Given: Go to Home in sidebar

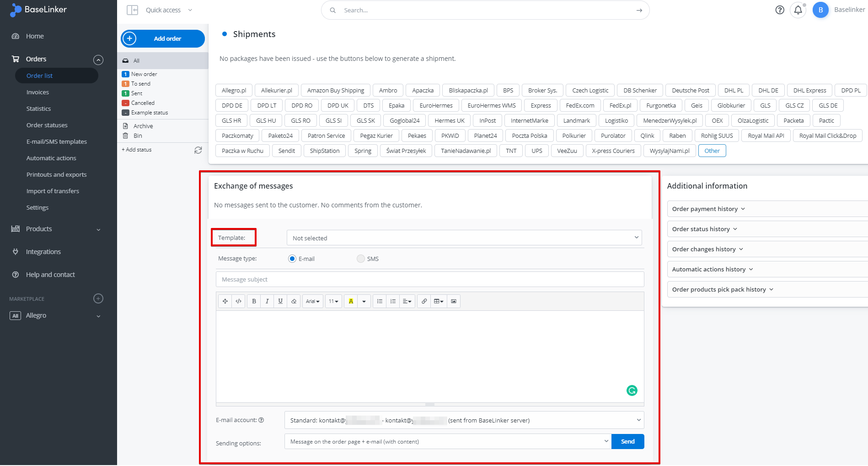Looking at the screenshot, I should pos(35,36).
